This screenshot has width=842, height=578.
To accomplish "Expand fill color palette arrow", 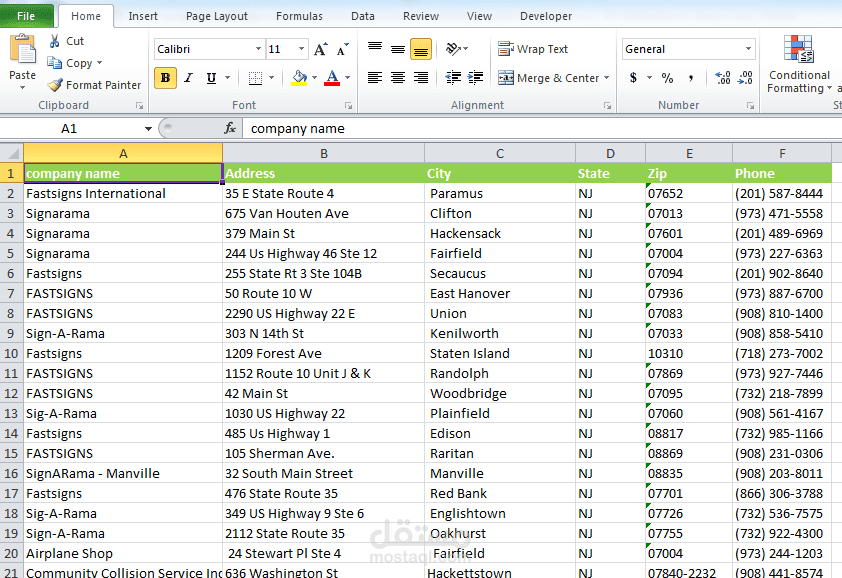I will (x=314, y=78).
